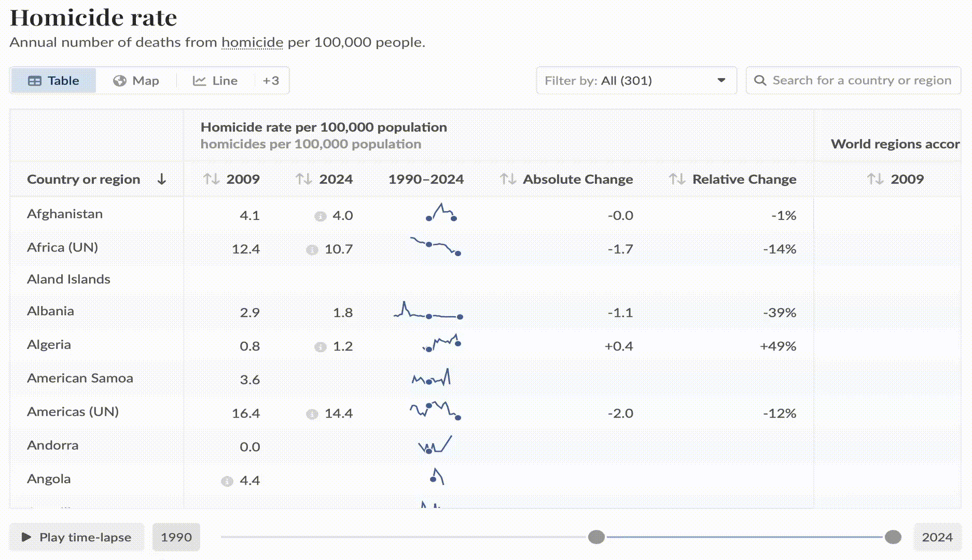Viewport: 972px width, 560px height.
Task: Click the info icon next to Angola's 4.4 value
Action: (227, 481)
